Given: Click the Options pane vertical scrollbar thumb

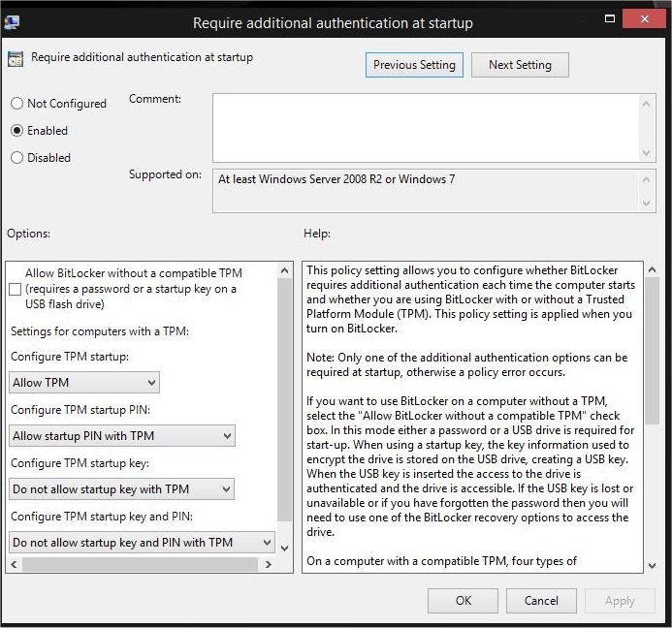Looking at the screenshot, I should [284, 399].
